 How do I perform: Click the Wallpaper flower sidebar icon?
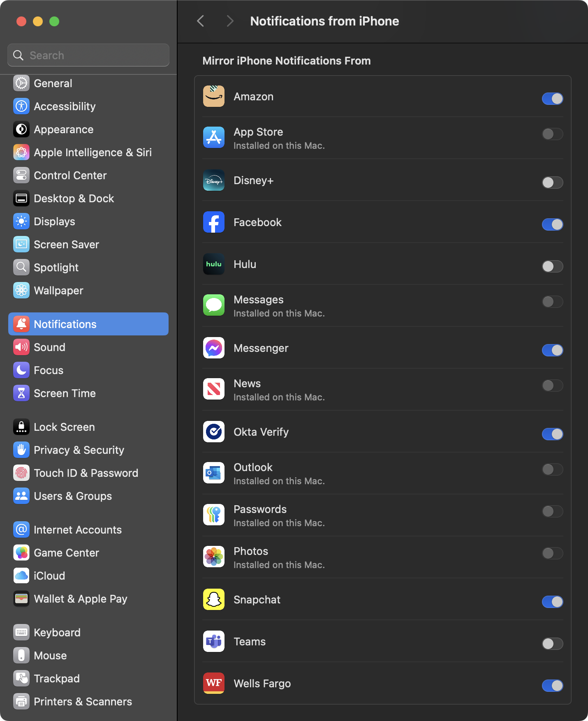click(21, 290)
